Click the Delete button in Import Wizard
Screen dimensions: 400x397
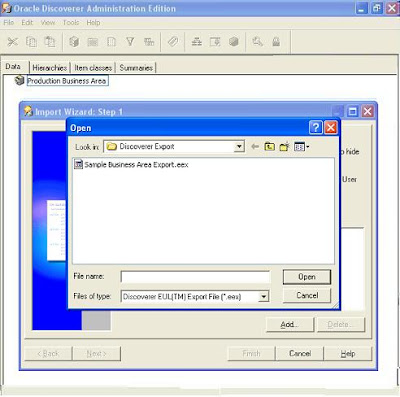(x=341, y=324)
